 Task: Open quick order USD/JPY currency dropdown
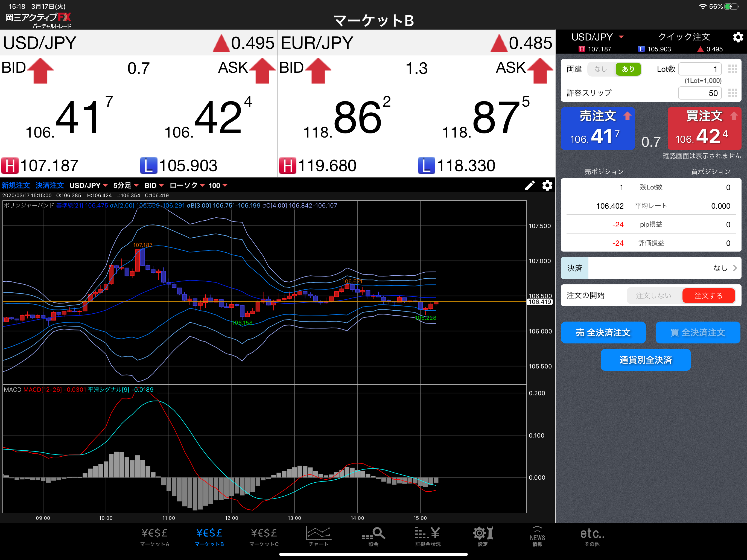tap(597, 37)
